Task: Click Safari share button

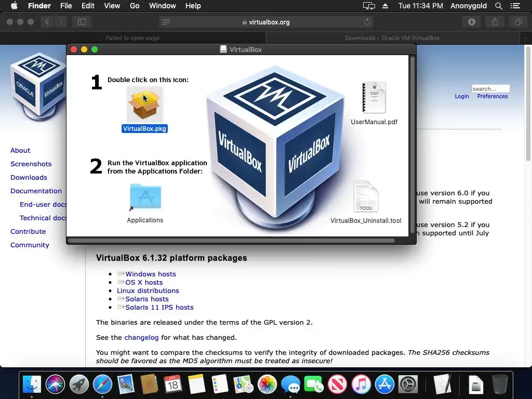Action: coord(495,22)
